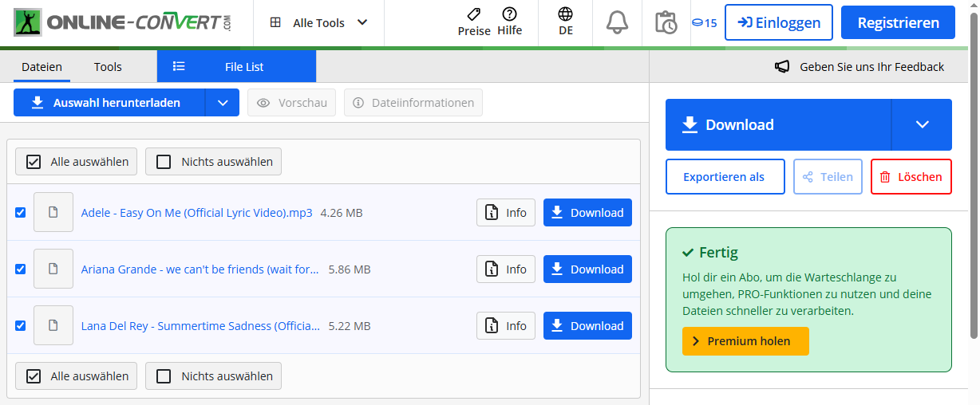Uncheck the Ariana Grande file checkbox
980x405 pixels.
[21, 269]
